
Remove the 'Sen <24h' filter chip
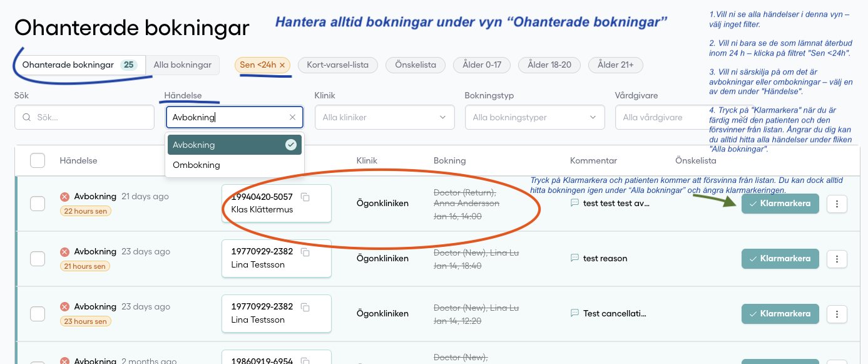point(282,65)
